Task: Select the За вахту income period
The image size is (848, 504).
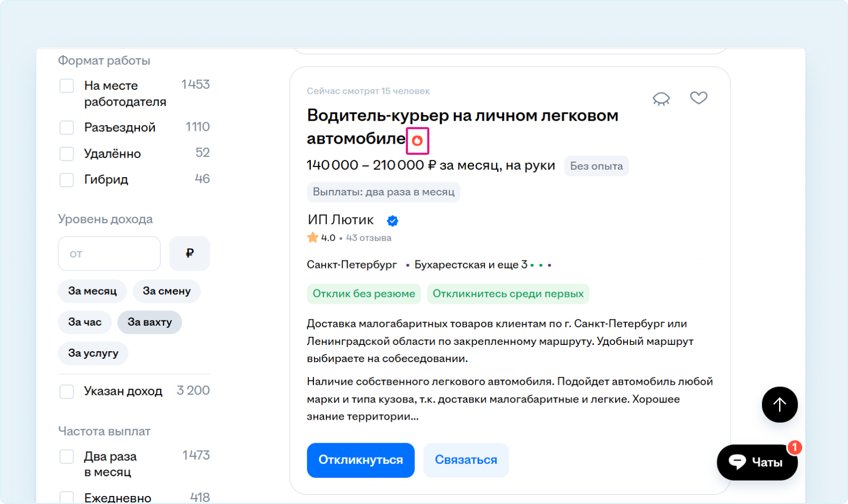Action: 150,322
